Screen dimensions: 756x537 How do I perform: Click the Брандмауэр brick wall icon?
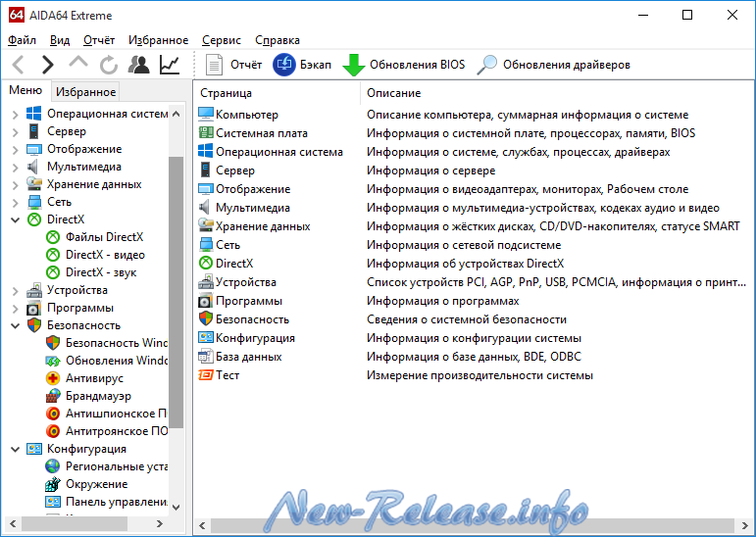tap(53, 396)
